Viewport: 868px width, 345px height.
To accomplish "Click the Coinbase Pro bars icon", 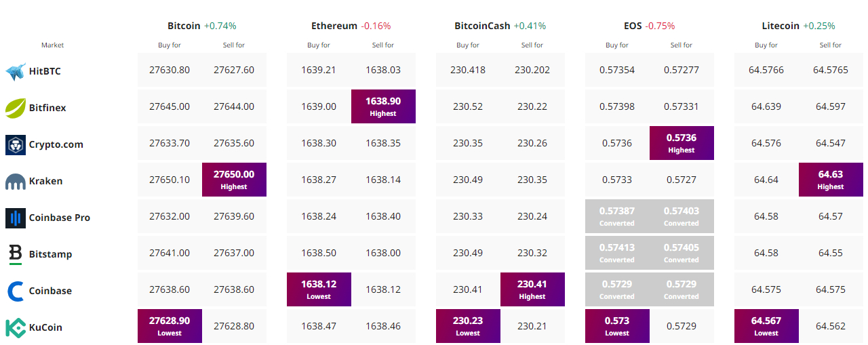I will 16,218.
